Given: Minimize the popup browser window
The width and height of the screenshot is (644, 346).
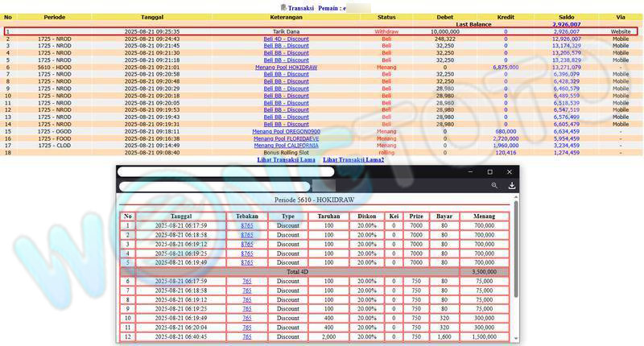Looking at the screenshot, I should 470,171.
